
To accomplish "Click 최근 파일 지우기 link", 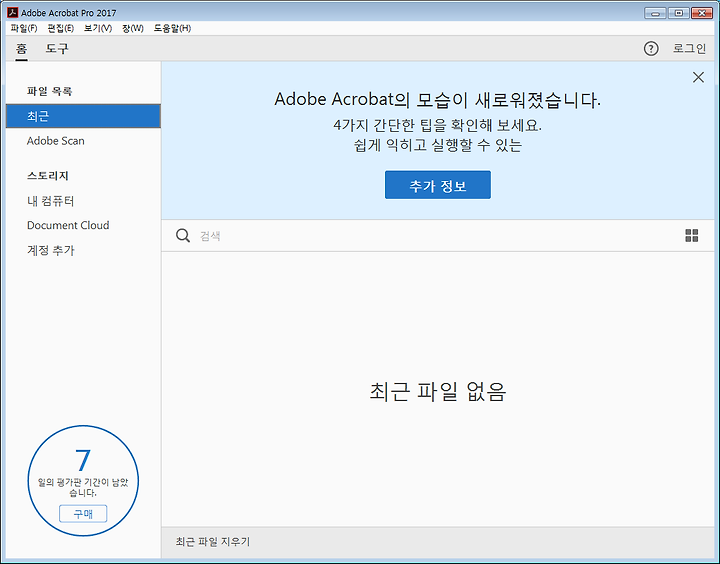I will click(213, 542).
